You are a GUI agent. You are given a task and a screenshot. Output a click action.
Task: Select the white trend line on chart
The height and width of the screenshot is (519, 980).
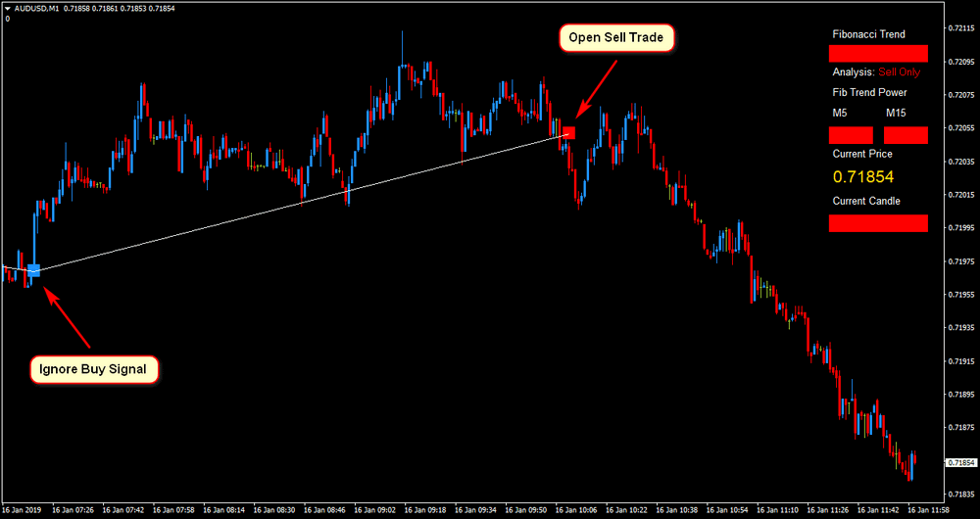pos(294,200)
